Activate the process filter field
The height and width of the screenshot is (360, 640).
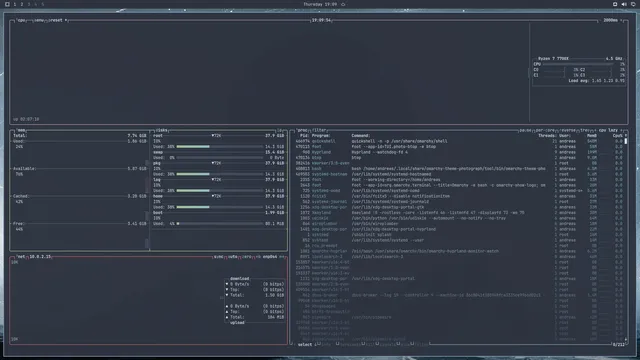pos(319,130)
